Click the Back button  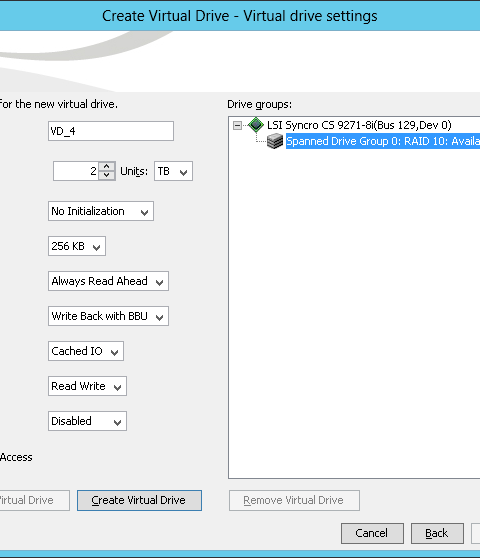[437, 533]
